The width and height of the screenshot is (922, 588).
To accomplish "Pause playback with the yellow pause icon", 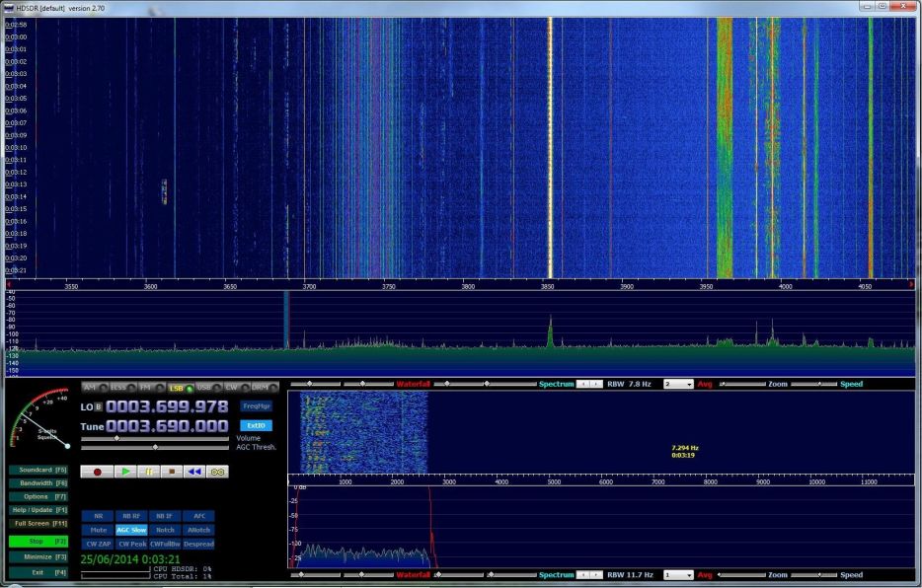I will click(148, 472).
